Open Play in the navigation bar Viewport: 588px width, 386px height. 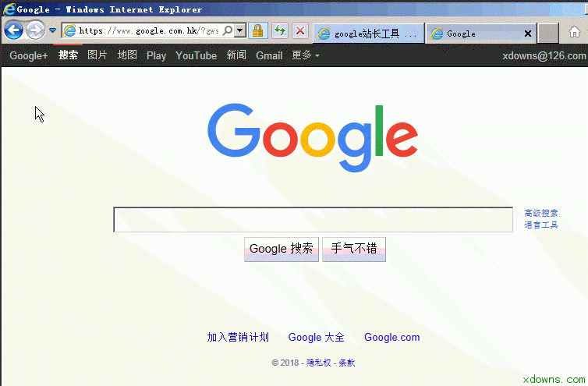pyautogui.click(x=156, y=55)
